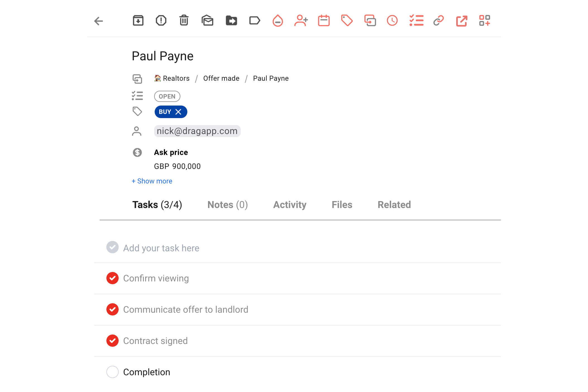Click the Completion task text
Image resolution: width=588 pixels, height=392 pixels.
(147, 372)
